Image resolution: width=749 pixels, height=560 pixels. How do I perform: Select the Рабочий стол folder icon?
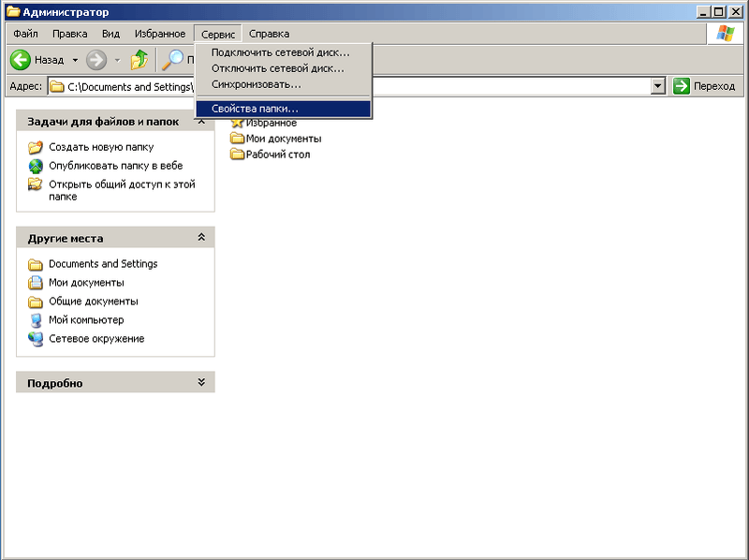coord(238,155)
